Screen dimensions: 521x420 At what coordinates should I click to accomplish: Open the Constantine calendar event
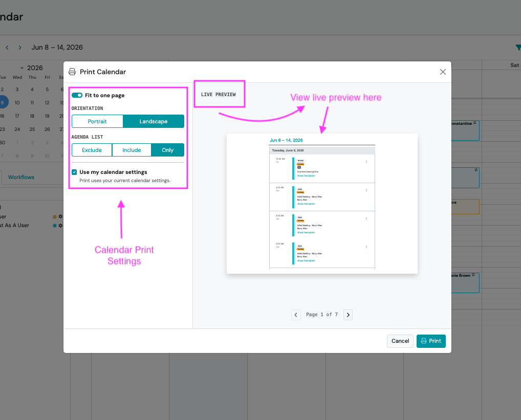point(465,130)
